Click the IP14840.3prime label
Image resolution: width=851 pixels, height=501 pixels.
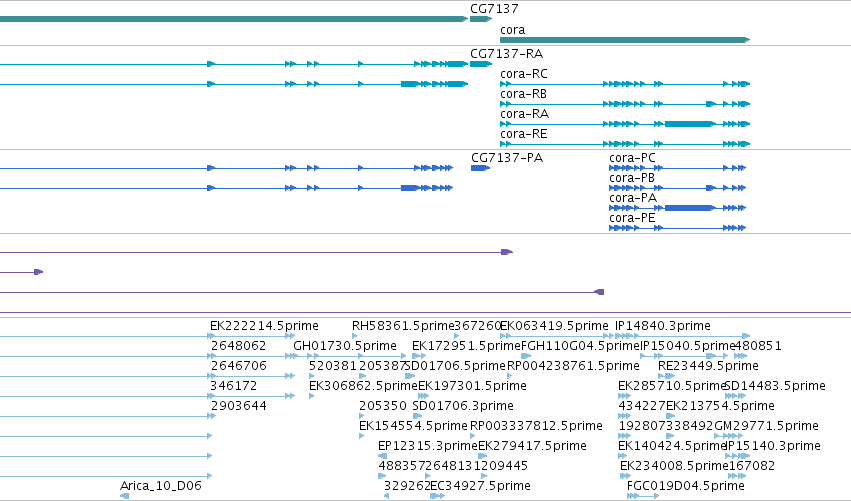click(663, 326)
